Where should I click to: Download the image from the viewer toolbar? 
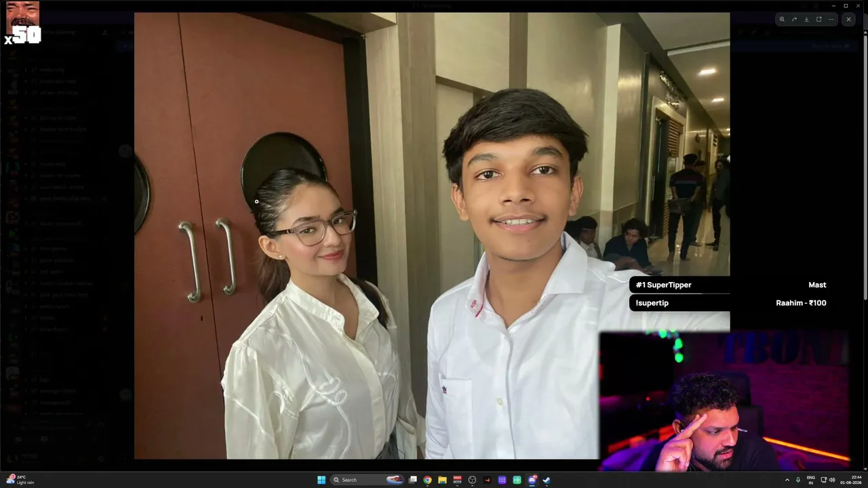tap(806, 20)
